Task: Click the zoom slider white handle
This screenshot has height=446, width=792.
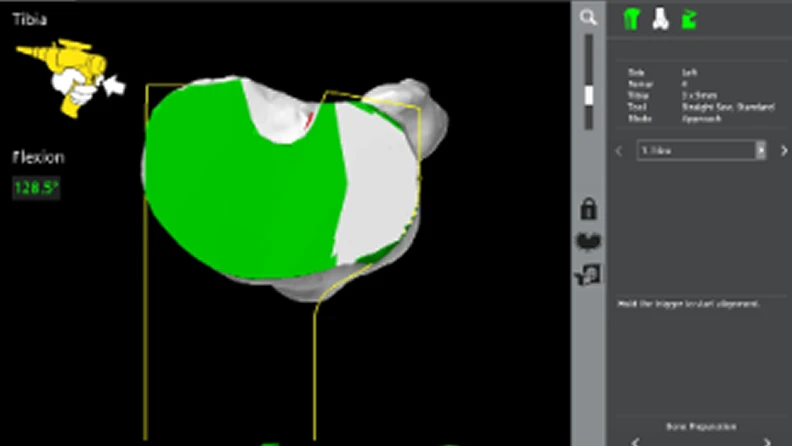Action: (x=588, y=94)
